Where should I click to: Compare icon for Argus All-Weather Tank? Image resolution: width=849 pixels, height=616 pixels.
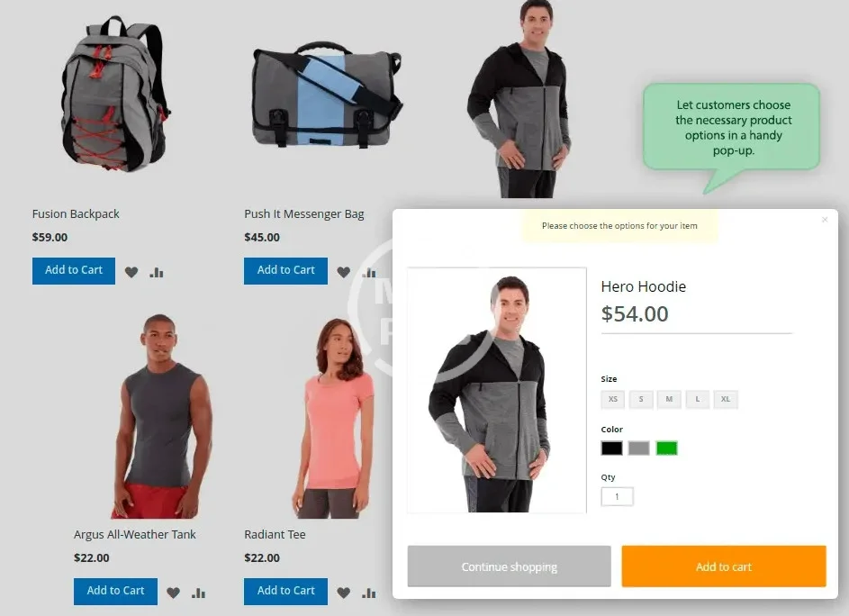point(198,593)
